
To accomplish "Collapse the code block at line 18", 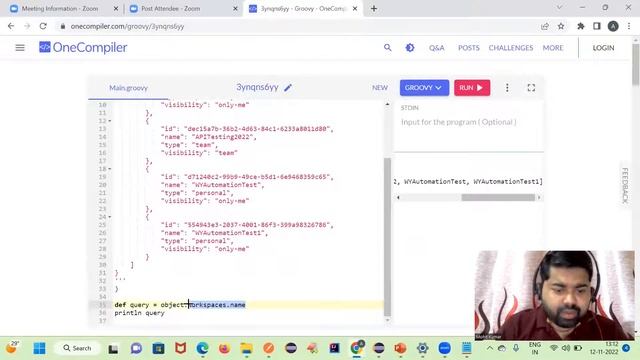I will coord(110,169).
